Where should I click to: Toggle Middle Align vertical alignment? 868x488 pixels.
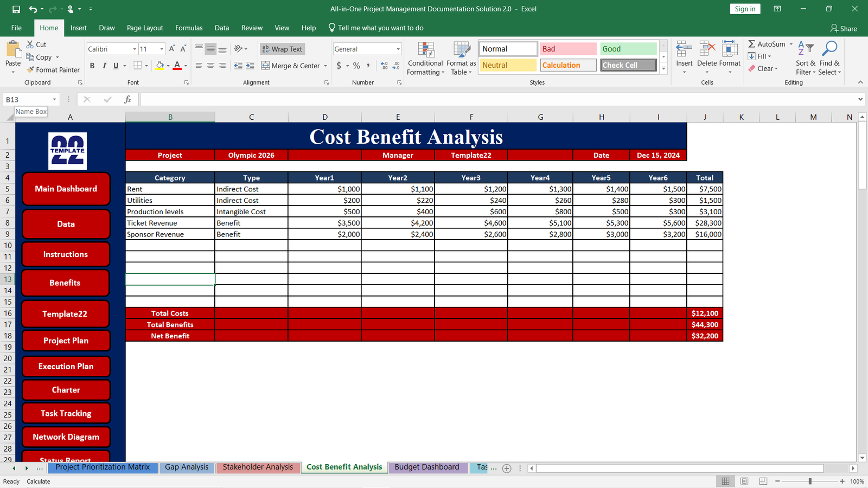210,49
